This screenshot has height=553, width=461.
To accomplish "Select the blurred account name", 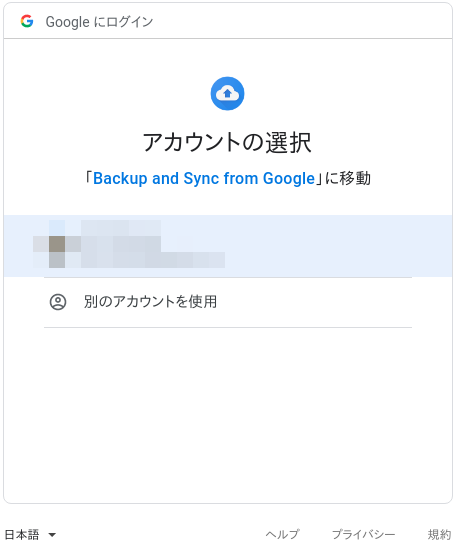I will pyautogui.click(x=121, y=236).
